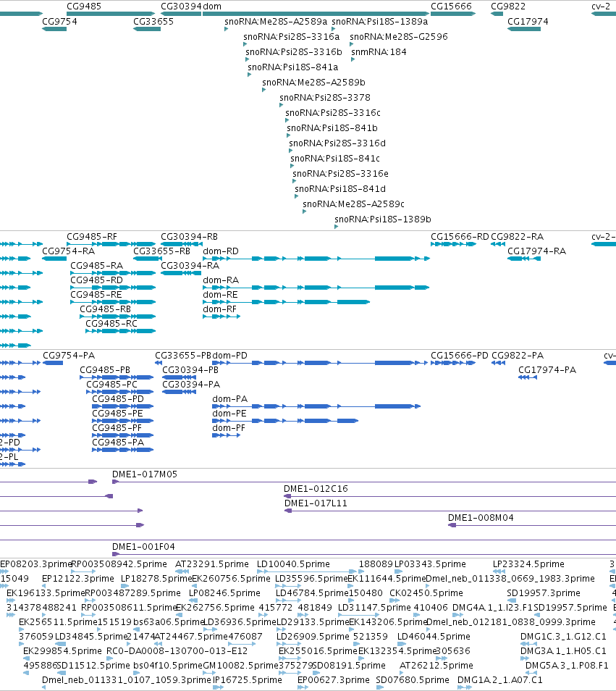The height and width of the screenshot is (691, 616).
Task: Click the CG9485-RE transcript label
Action: tap(96, 294)
